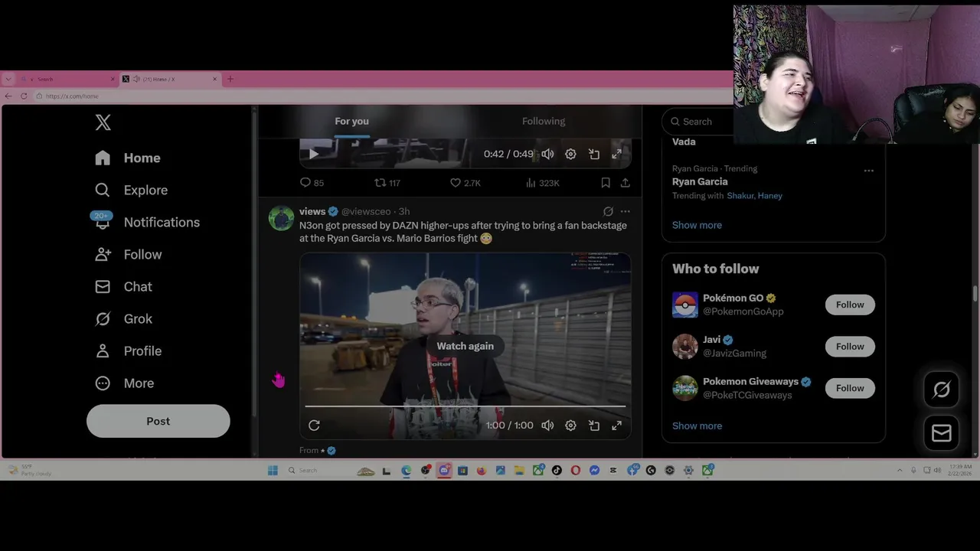
Task: Enter fullscreen on the 1:00 video
Action: tap(617, 425)
